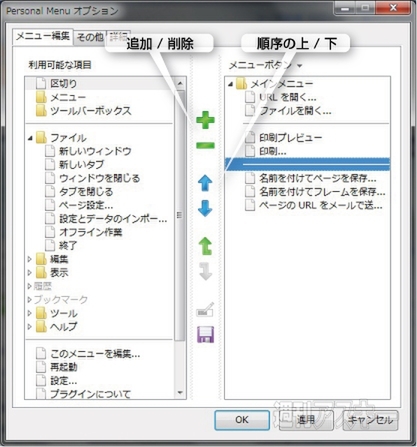Viewport: 417px width, 447px height.
Task: Select ページの URL をメールで送... entry
Action: tap(321, 205)
